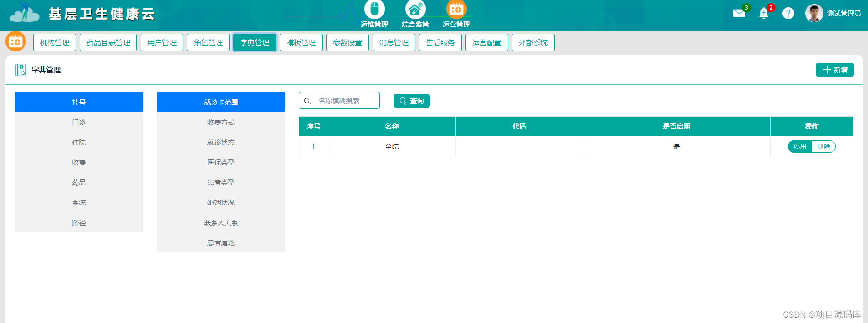Switch to 消息管理 tab
The width and height of the screenshot is (868, 323).
point(394,42)
